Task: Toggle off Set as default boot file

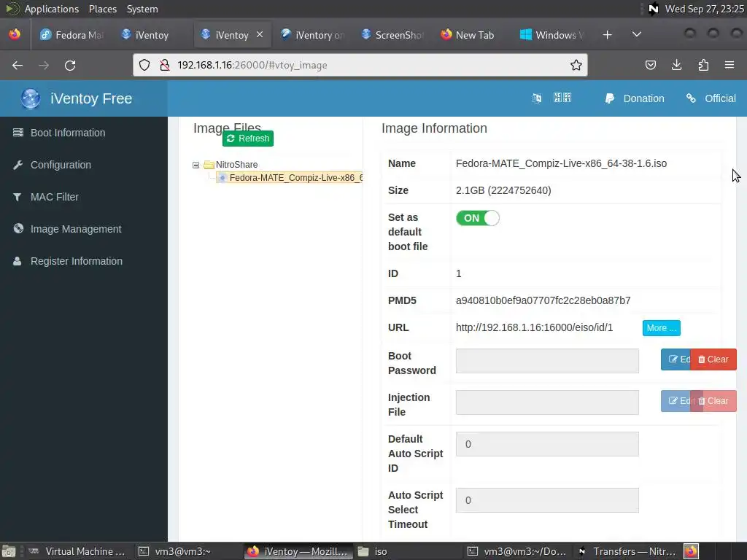Action: tap(477, 218)
